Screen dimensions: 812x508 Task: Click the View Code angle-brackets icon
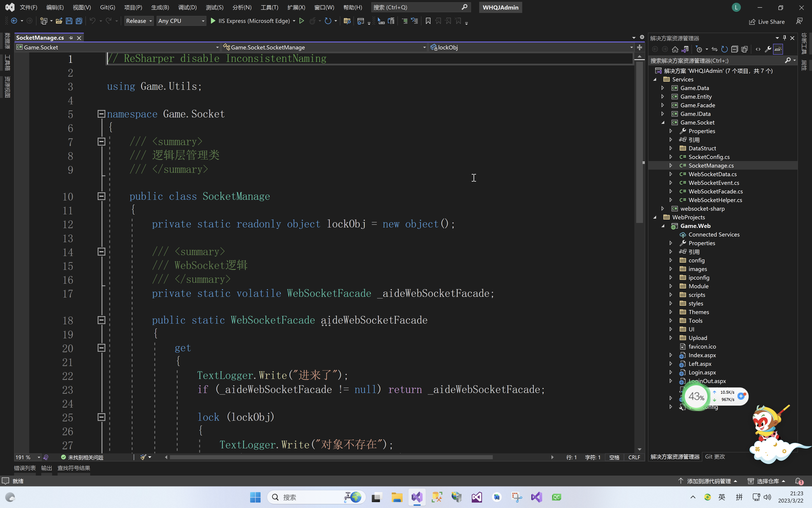pos(758,49)
